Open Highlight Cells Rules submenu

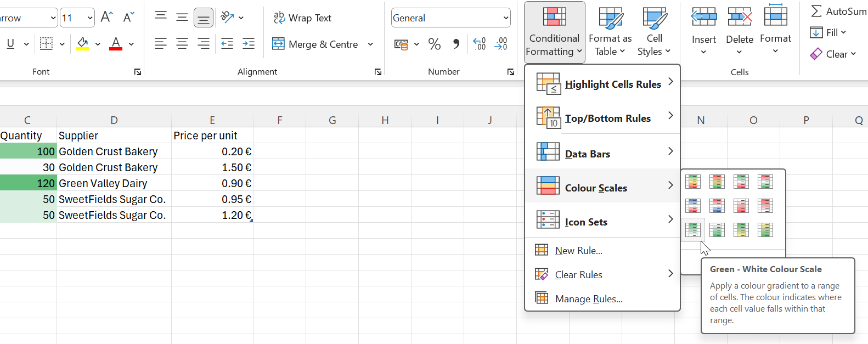click(602, 83)
